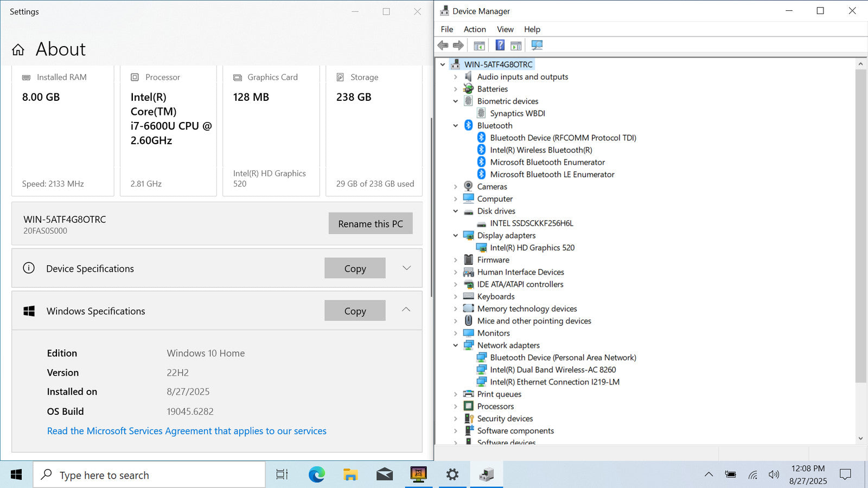Click the Back arrow in Device Manager toolbar
The width and height of the screenshot is (868, 488).
[x=443, y=46]
